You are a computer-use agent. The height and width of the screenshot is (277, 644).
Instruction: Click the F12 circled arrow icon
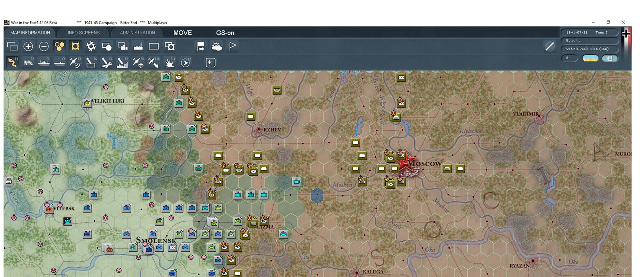tap(185, 63)
